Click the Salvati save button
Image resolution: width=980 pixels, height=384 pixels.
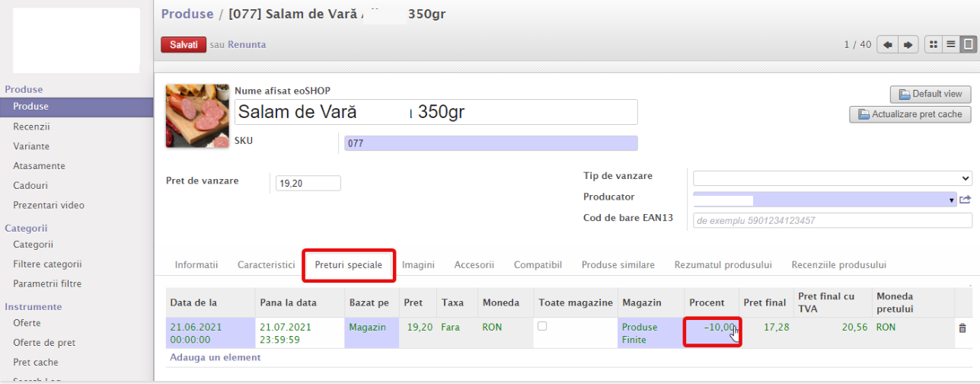click(184, 45)
